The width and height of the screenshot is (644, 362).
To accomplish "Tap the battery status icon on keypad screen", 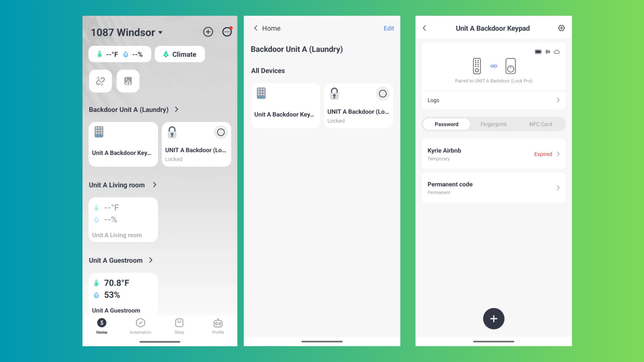I will click(x=538, y=52).
